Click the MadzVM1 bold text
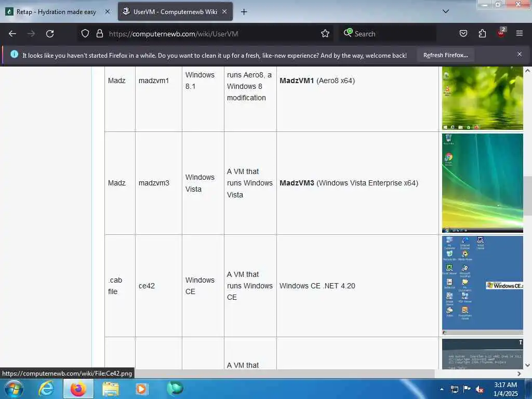The width and height of the screenshot is (532, 399). point(297,81)
